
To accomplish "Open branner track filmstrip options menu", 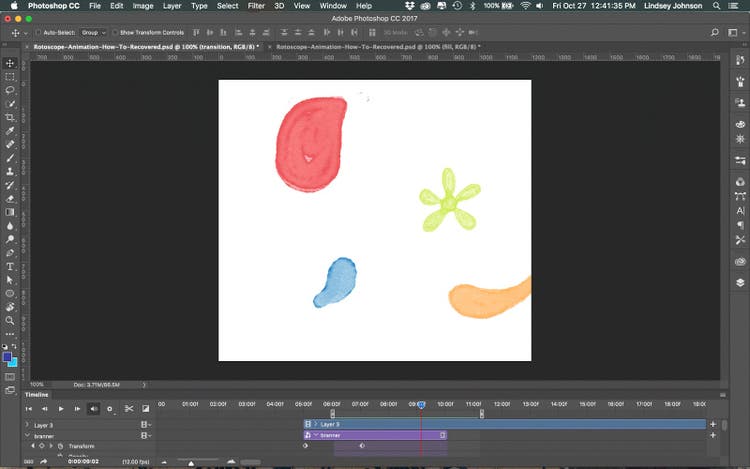I will pos(145,436).
